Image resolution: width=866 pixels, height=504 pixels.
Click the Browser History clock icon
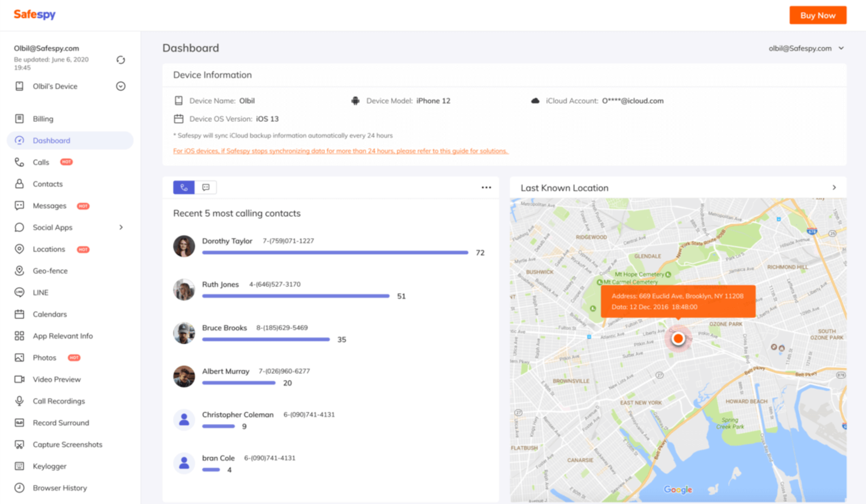[x=19, y=488]
